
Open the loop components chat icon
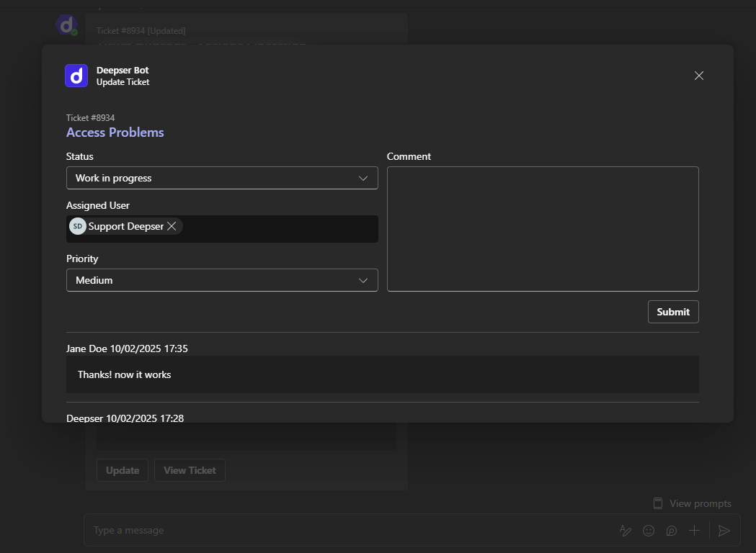point(671,531)
